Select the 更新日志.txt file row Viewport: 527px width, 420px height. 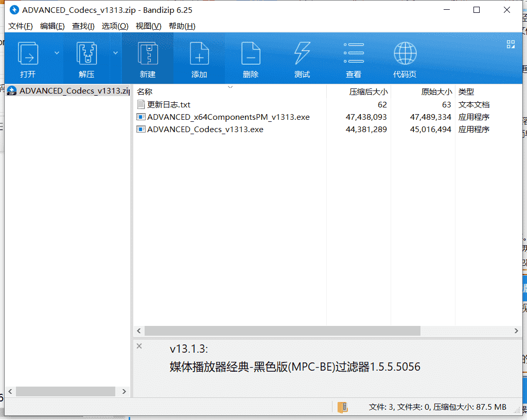[x=328, y=105]
